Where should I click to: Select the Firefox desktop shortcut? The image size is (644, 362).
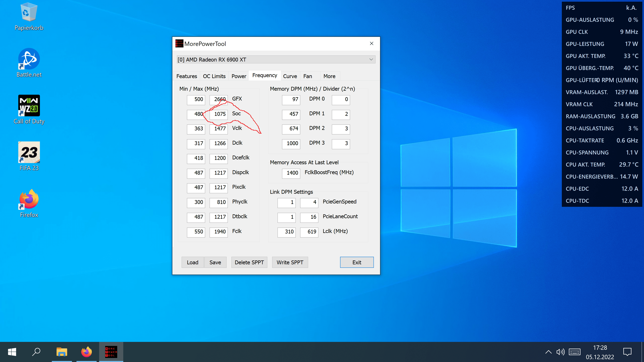(29, 203)
